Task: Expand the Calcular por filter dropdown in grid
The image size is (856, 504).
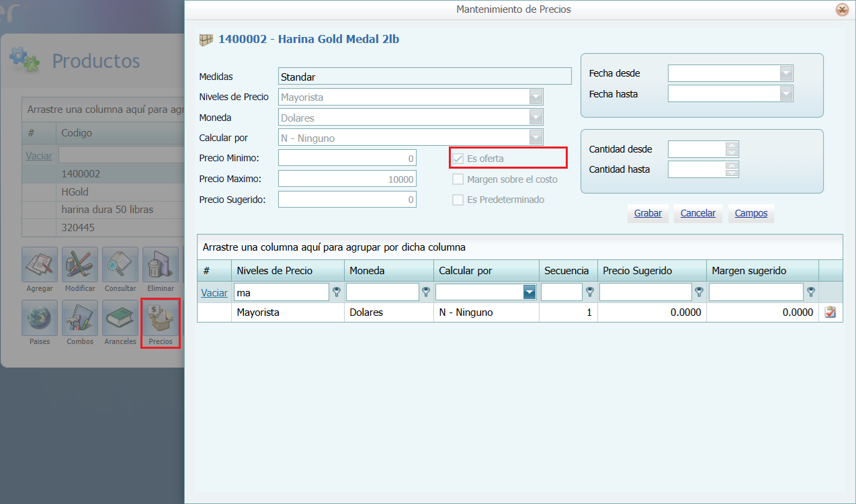Action: [x=529, y=292]
